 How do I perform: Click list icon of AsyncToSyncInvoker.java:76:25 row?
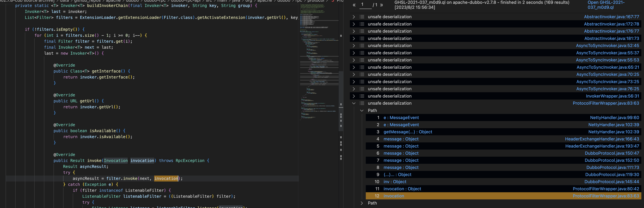pyautogui.click(x=362, y=89)
